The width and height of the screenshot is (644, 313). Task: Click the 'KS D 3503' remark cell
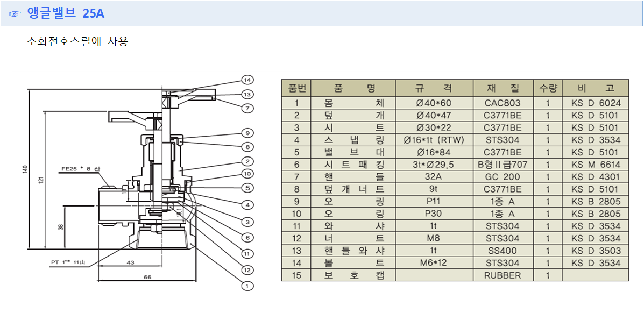[596, 251]
